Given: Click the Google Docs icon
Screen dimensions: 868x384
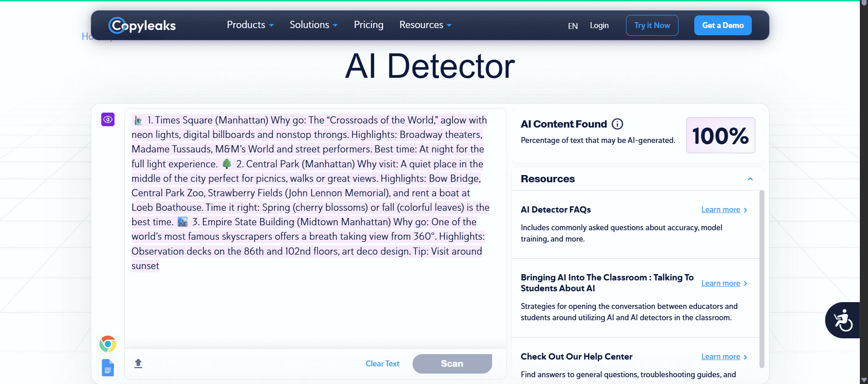Looking at the screenshot, I should pos(108,368).
